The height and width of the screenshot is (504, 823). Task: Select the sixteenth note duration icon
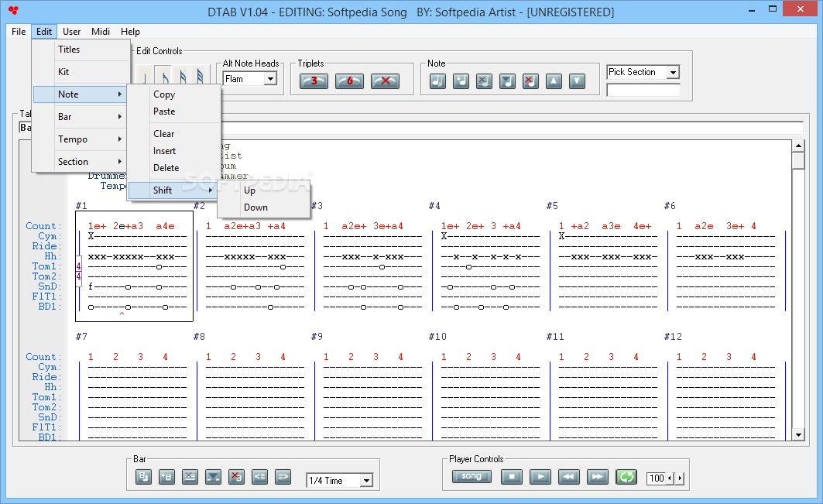click(182, 76)
